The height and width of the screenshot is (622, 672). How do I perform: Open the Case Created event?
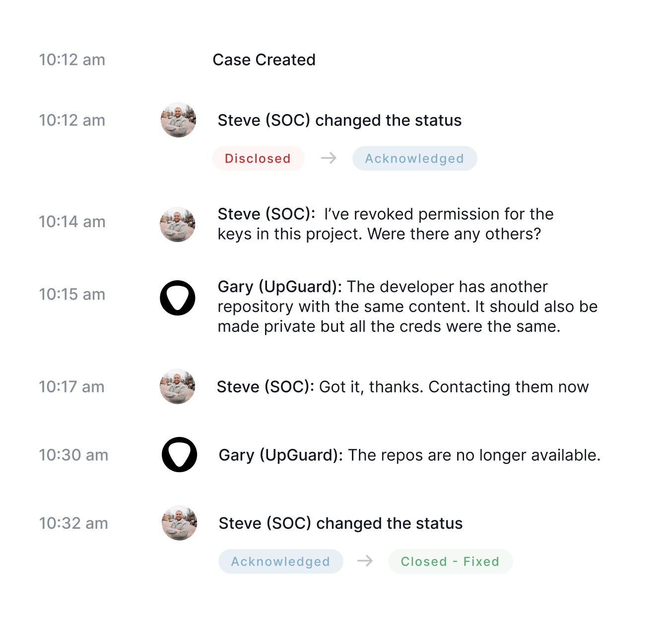[264, 60]
